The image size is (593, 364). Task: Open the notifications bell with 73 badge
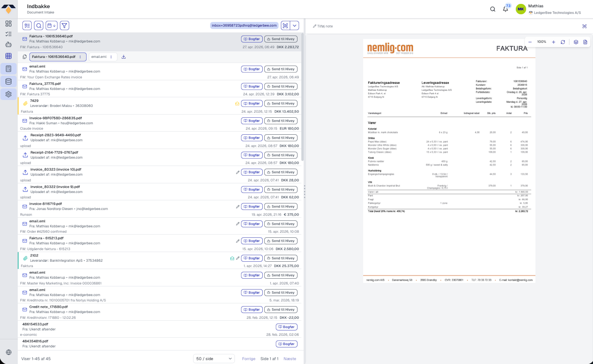click(505, 9)
